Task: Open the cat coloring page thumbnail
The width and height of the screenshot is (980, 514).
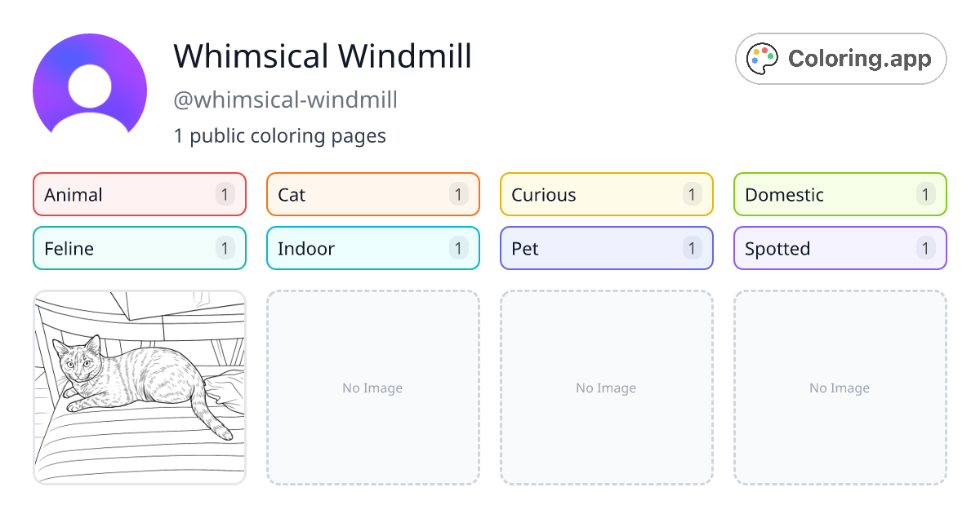Action: (x=139, y=388)
